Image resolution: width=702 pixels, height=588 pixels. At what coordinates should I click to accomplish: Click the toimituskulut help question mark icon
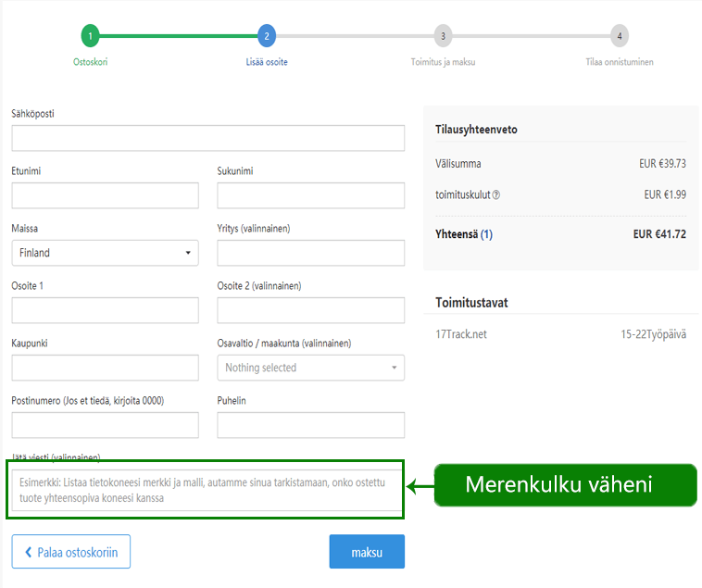point(496,195)
